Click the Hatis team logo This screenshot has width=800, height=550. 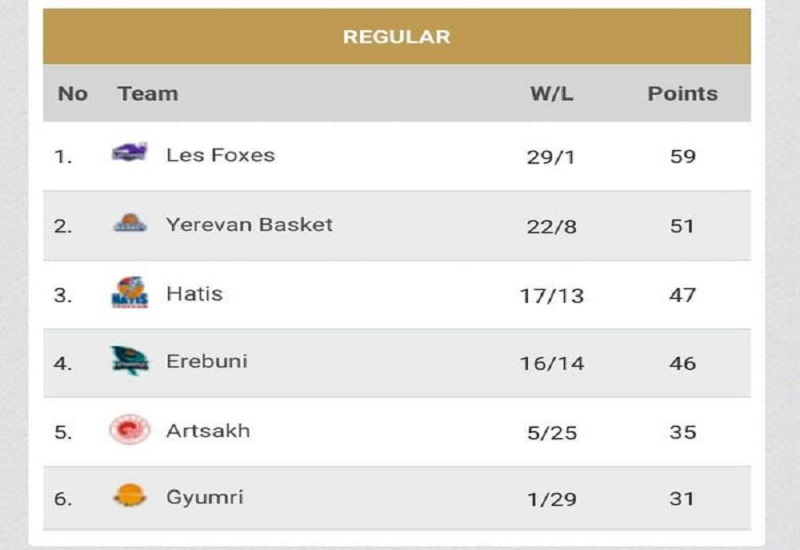(x=130, y=293)
